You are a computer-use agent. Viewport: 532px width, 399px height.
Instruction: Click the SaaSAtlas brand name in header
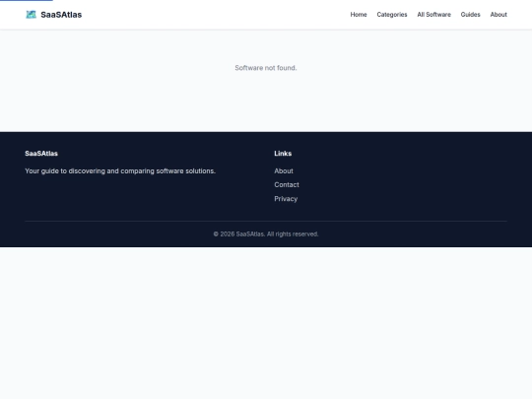(x=61, y=15)
